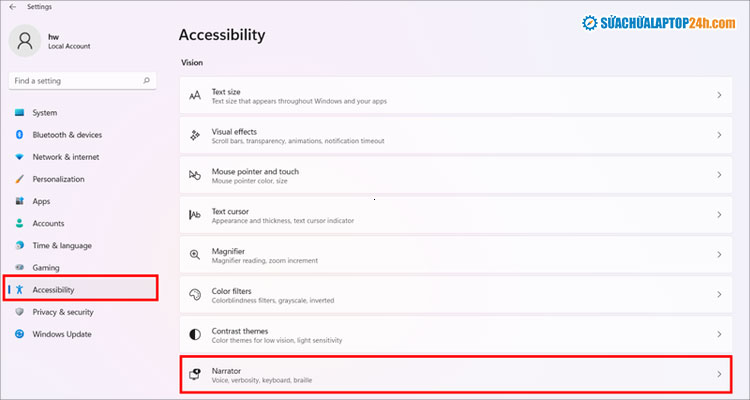This screenshot has width=750, height=400.
Task: Expand the Narrator row chevron
Action: coord(719,374)
